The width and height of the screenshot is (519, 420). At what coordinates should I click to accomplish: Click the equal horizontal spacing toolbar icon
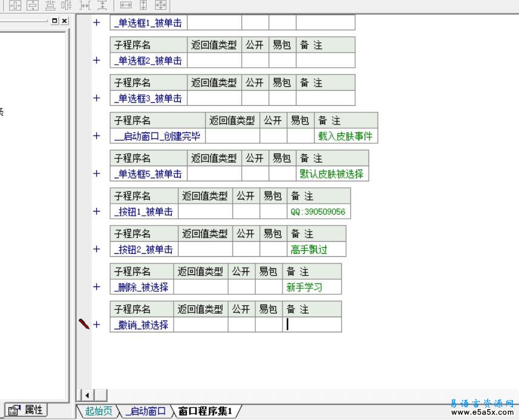pos(85,5)
